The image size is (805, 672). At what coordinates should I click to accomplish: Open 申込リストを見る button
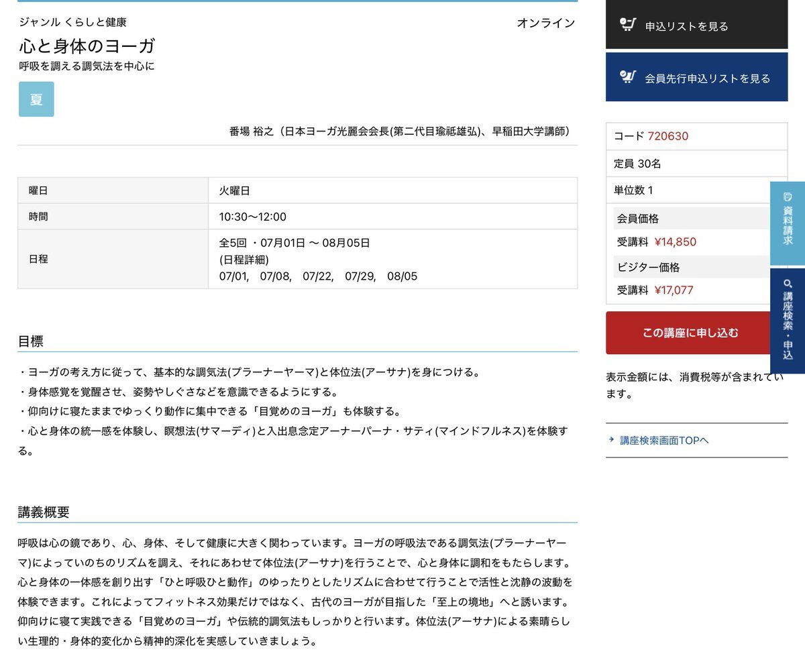click(696, 25)
